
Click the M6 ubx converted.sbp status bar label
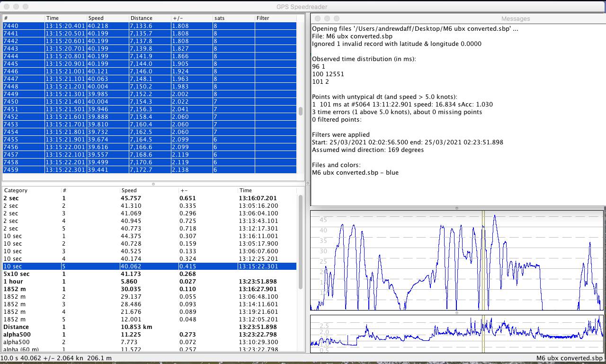pos(569,358)
